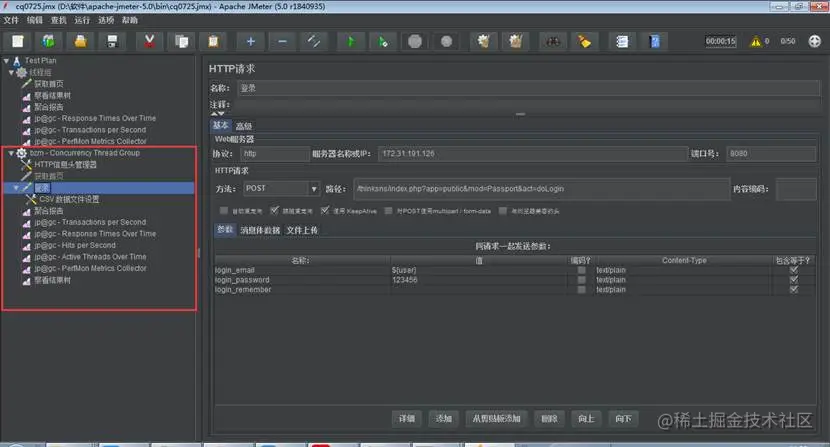Open Search with the binoculars icon

coord(553,41)
